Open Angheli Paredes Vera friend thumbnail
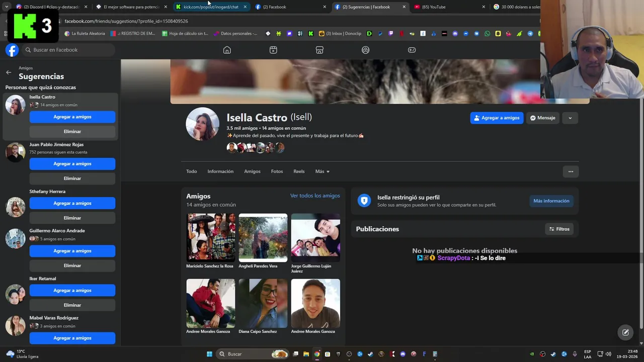Image resolution: width=644 pixels, height=362 pixels. (263, 238)
